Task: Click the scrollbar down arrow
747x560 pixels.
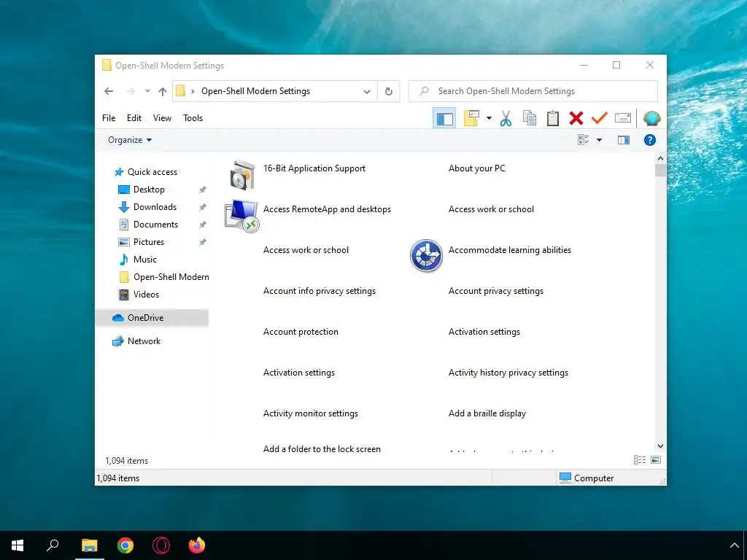Action: coord(660,446)
